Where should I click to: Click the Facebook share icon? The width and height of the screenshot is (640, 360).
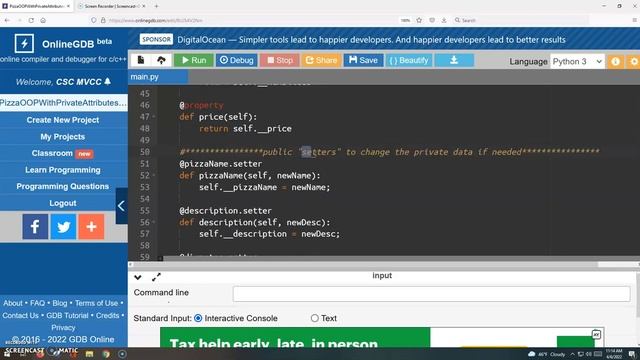coord(35,227)
